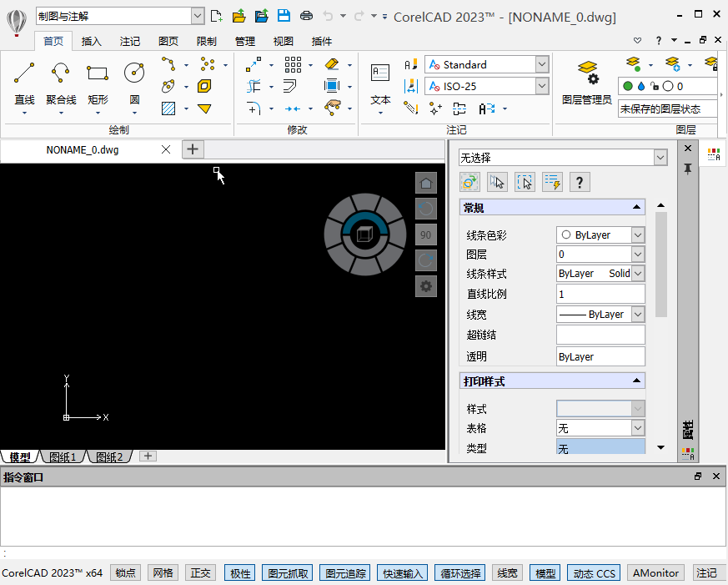Viewport: 728px width, 585px height.
Task: Open the 图纸1 sheet tab
Action: coord(63,457)
